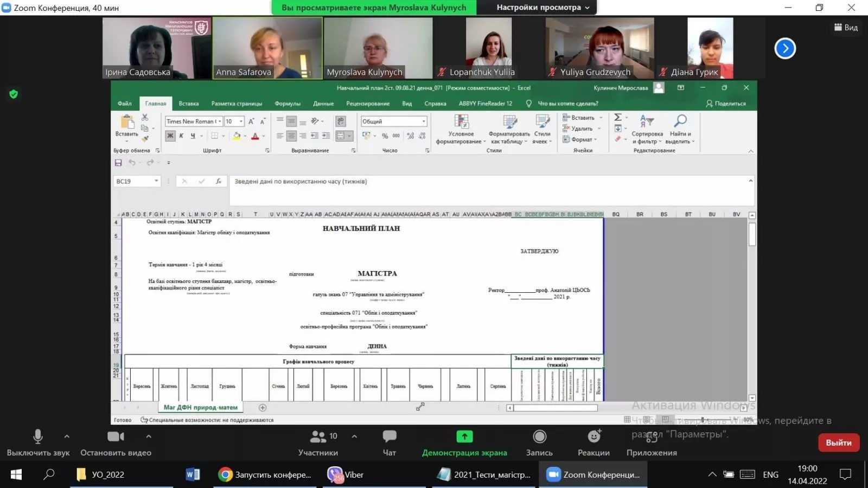Image resolution: width=868 pixels, height=488 pixels.
Task: Expand audio options arrow beside microphone
Action: [67, 436]
